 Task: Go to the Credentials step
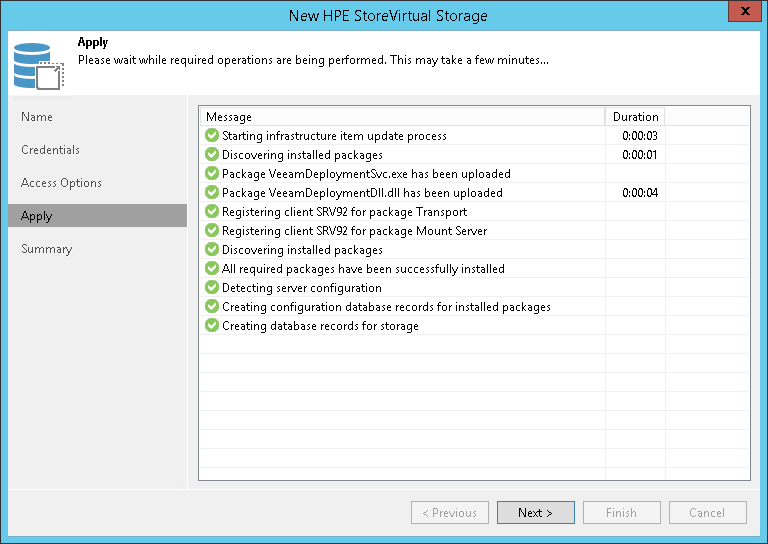[50, 150]
